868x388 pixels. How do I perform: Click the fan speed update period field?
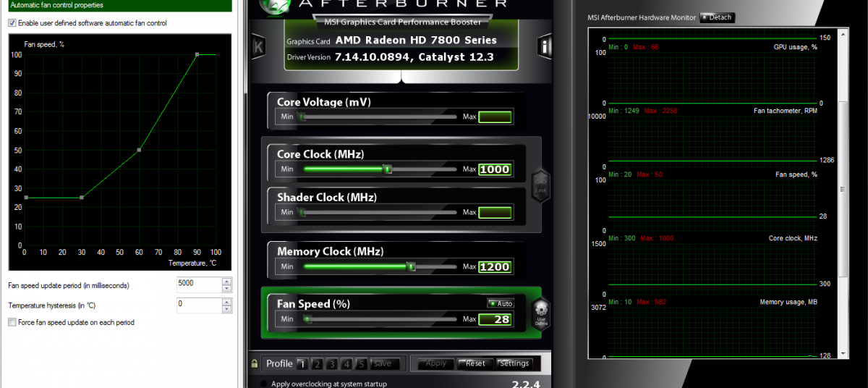[199, 284]
